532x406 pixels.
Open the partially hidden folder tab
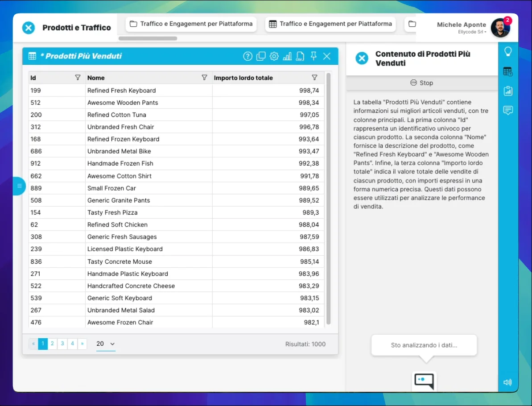click(411, 24)
